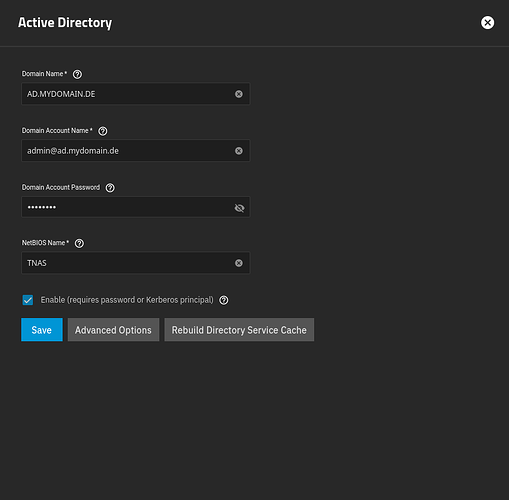Viewport: 509px width, 500px height.
Task: Click the Active Directory heading
Action: pyautogui.click(x=65, y=23)
